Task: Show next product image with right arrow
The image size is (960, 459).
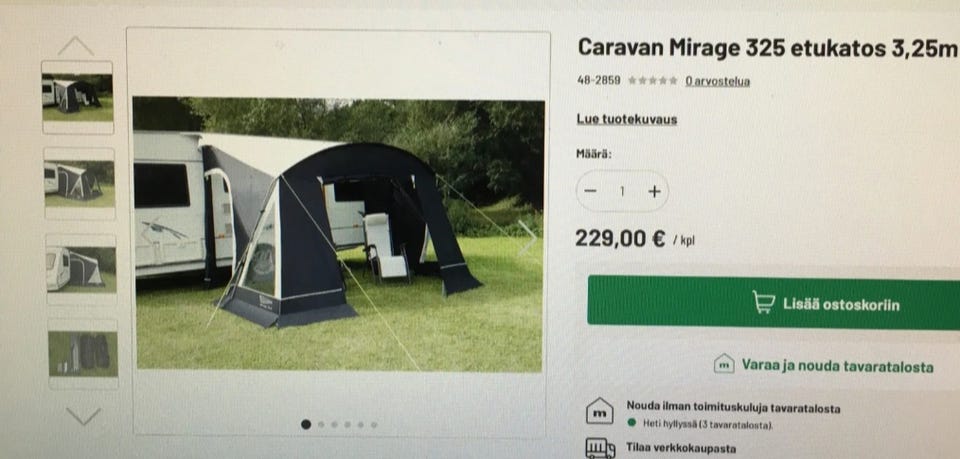Action: tap(527, 238)
